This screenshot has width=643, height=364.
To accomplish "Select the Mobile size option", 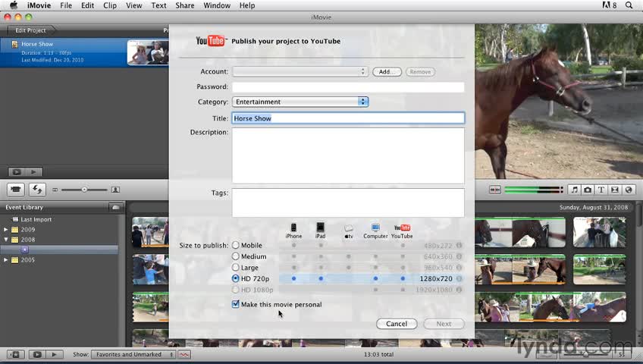I will pyautogui.click(x=236, y=246).
